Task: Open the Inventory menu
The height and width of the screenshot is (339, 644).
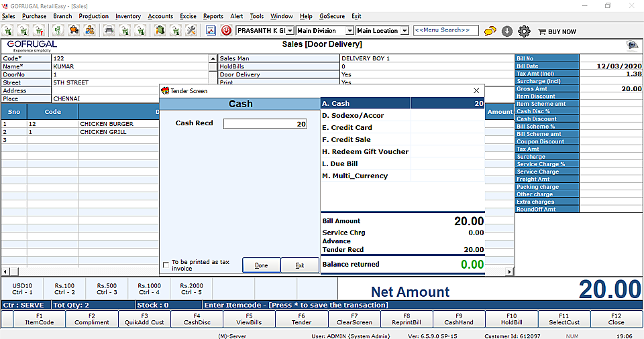Action: (127, 16)
